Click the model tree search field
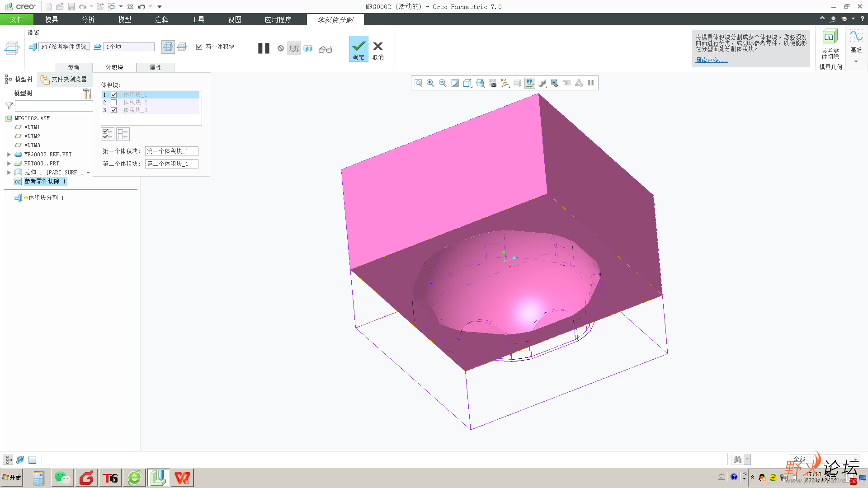Image resolution: width=868 pixels, height=488 pixels. (x=54, y=106)
